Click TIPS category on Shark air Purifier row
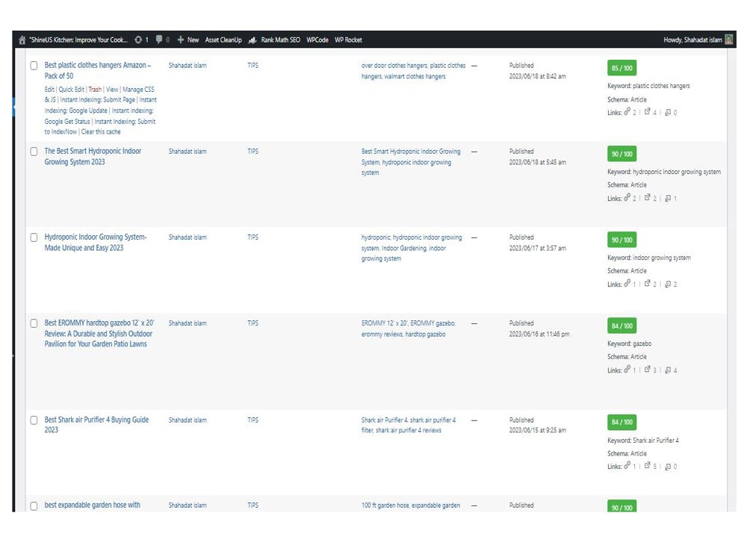 [252, 420]
